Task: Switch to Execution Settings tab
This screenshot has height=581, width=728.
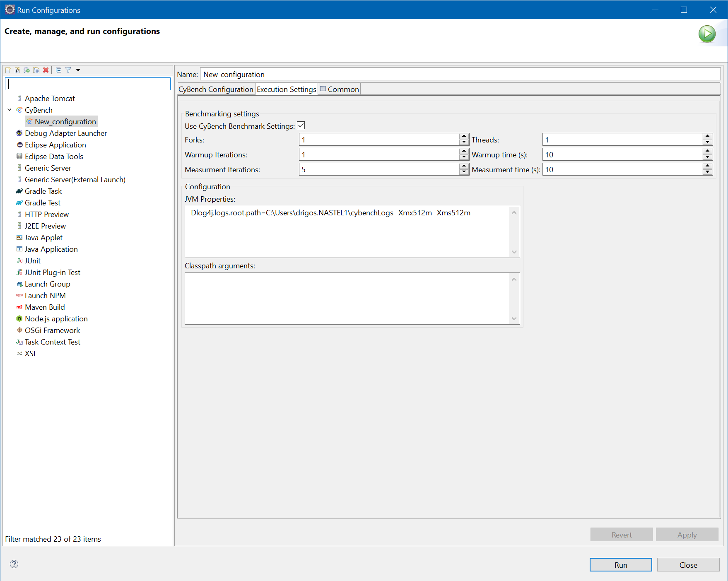Action: tap(287, 89)
